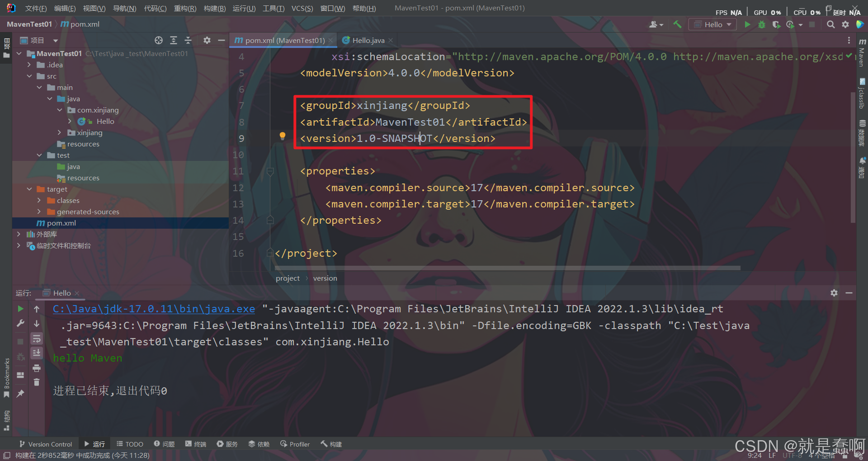This screenshot has width=868, height=461.
Task: Pin the run tab
Action: (20, 394)
